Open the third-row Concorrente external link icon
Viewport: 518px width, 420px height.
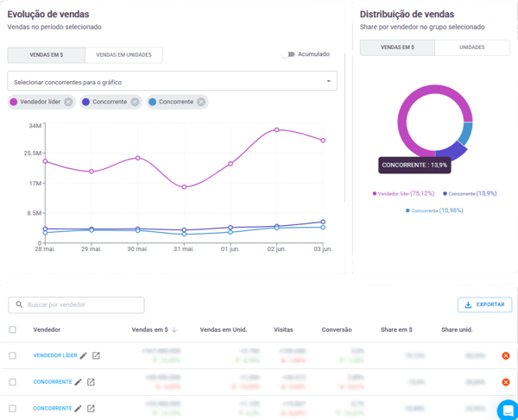point(91,409)
